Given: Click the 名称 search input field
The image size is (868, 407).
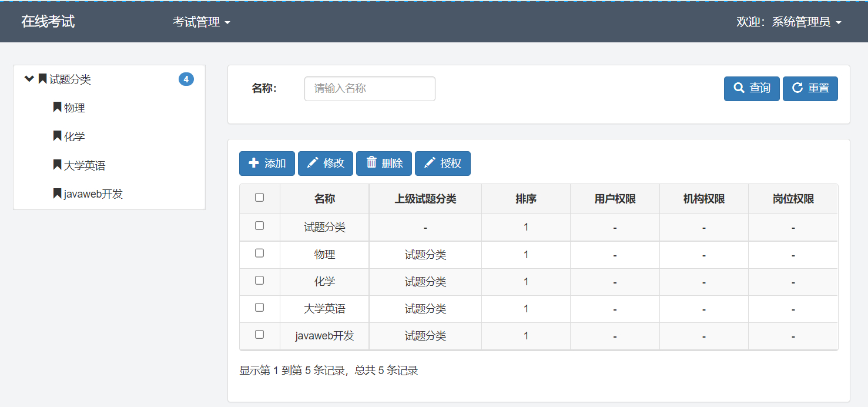Looking at the screenshot, I should (x=370, y=89).
